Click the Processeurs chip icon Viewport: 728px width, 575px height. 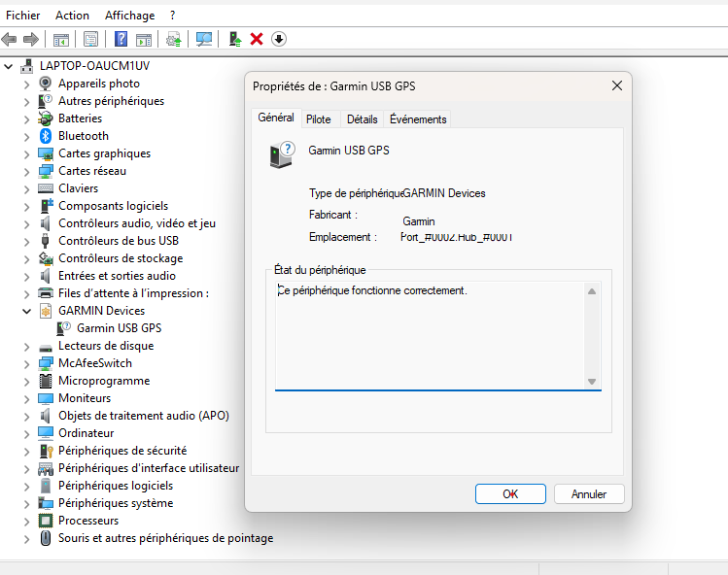point(45,521)
